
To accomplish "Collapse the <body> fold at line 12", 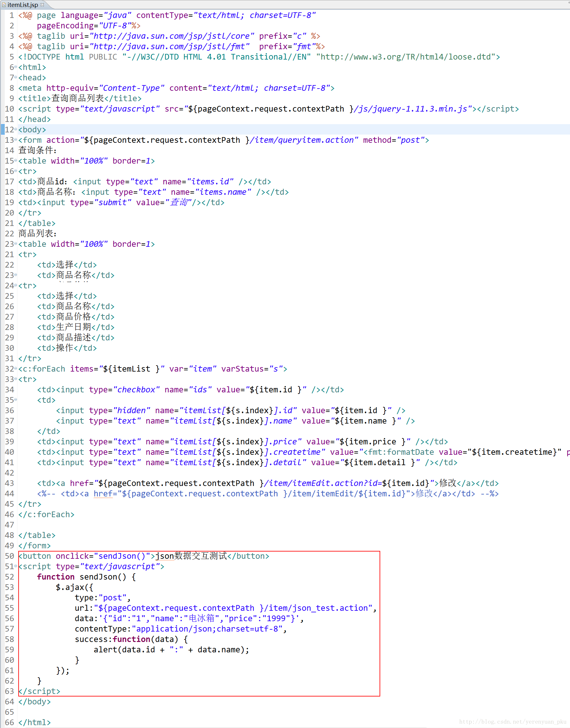I will click(x=16, y=129).
